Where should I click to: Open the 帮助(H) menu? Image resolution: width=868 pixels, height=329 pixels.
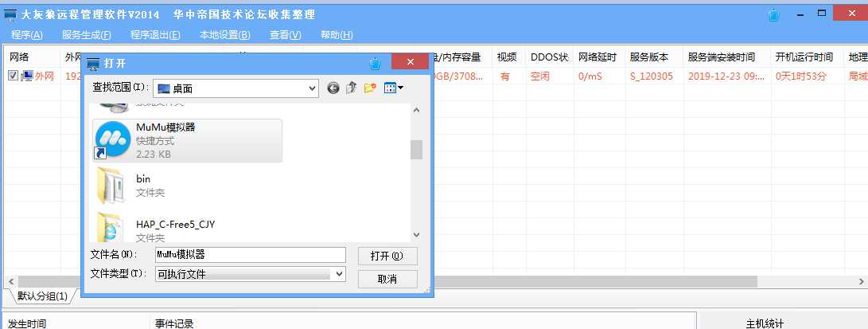[x=337, y=35]
